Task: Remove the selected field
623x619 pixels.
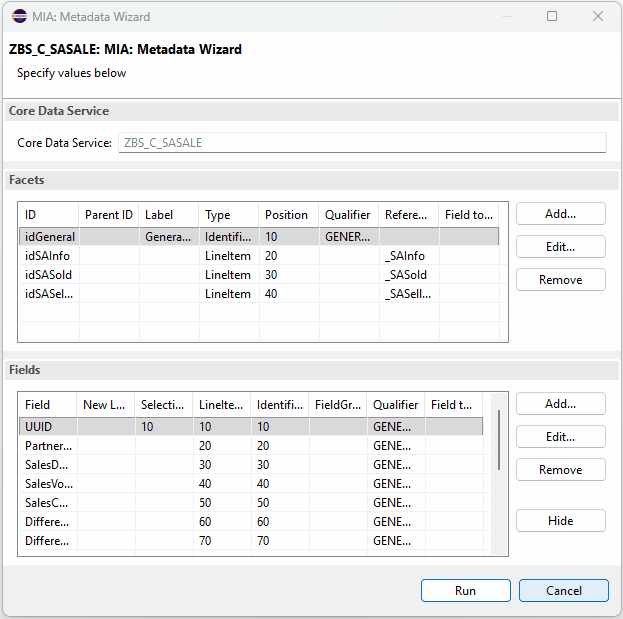Action: [560, 470]
